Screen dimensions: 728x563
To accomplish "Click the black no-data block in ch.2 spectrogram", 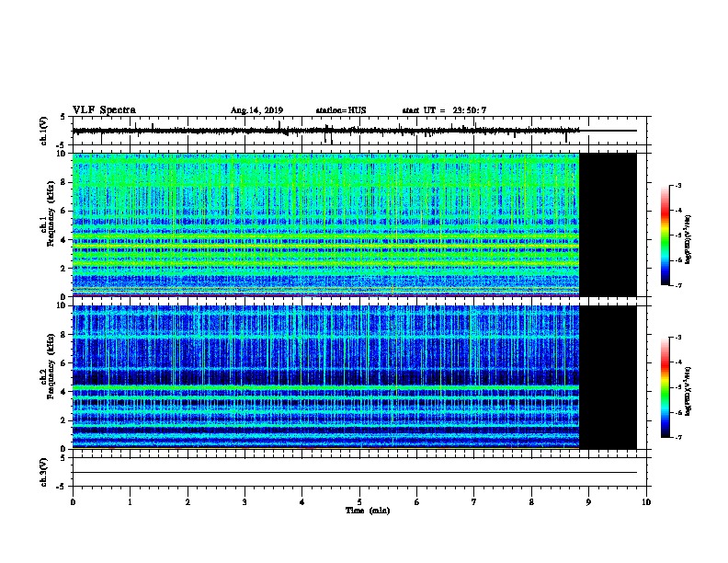I will (608, 377).
